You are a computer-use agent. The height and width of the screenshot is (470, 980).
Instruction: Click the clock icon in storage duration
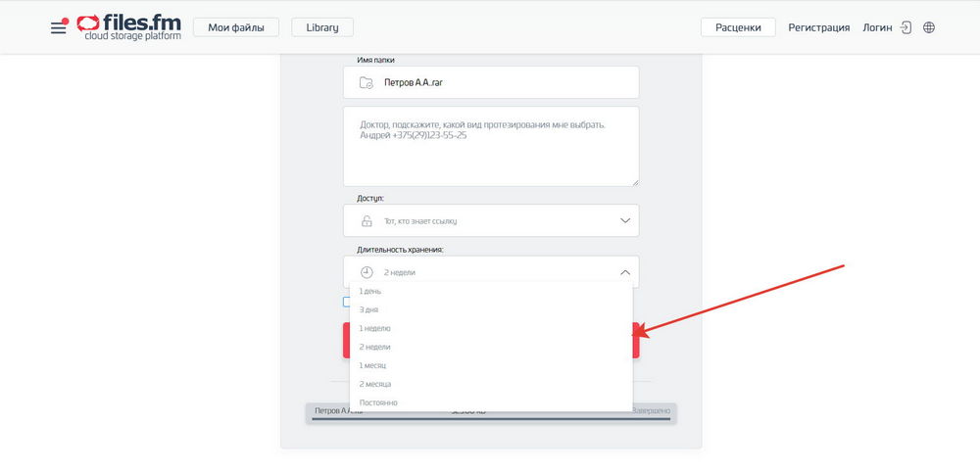[367, 272]
